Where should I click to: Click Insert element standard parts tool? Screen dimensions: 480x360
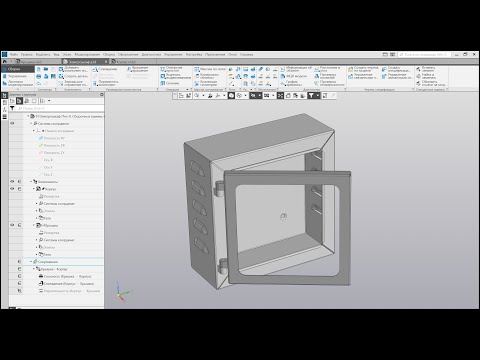pos(426,69)
